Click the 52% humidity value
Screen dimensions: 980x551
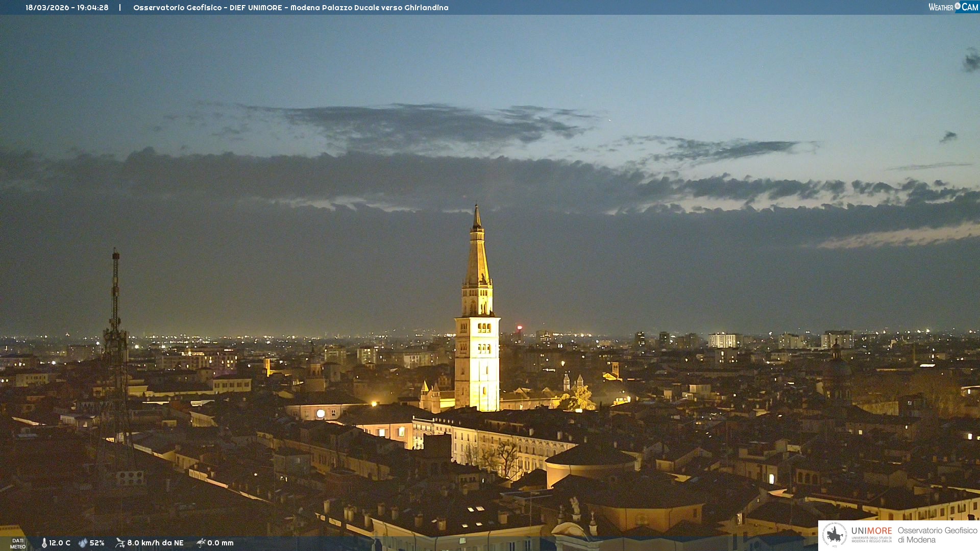coord(97,543)
